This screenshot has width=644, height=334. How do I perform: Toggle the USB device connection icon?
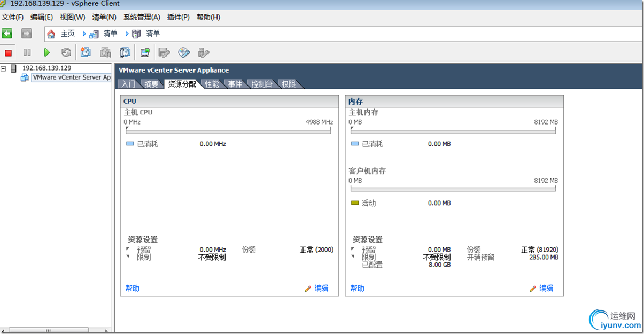(201, 52)
